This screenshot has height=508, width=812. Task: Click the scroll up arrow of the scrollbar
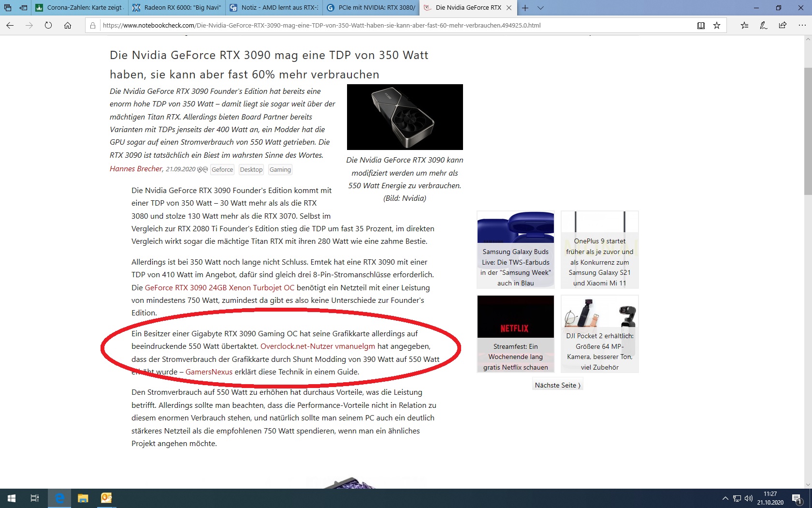[808, 40]
